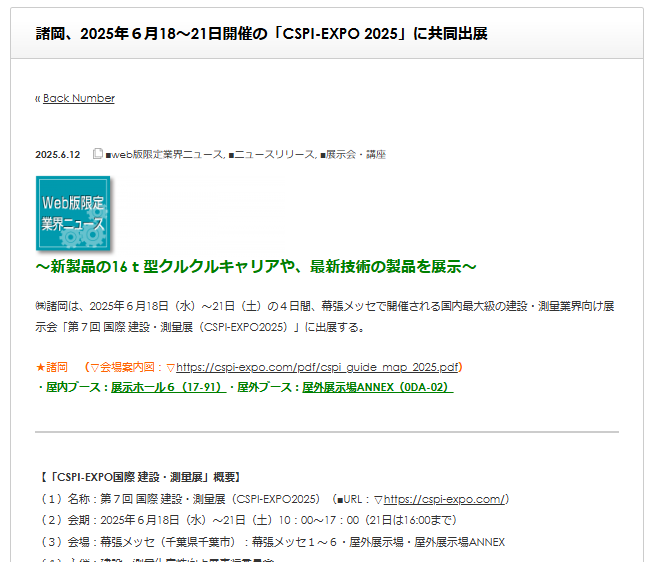Click the 【「CSPI-EXPO国際 建設・測量展」概要】 heading
Viewport: 645px width, 562px height.
[x=140, y=477]
